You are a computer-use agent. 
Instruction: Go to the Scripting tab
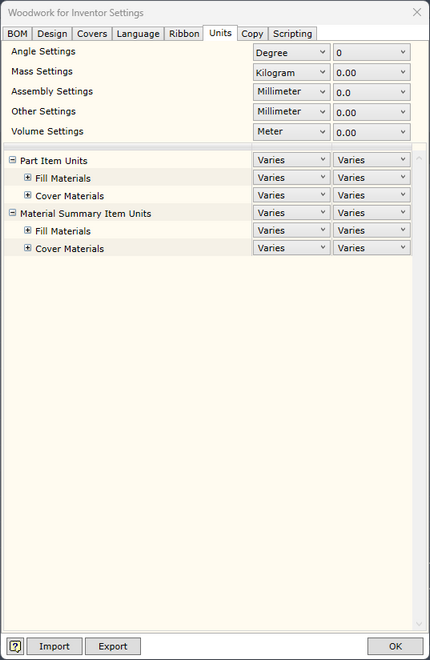292,34
